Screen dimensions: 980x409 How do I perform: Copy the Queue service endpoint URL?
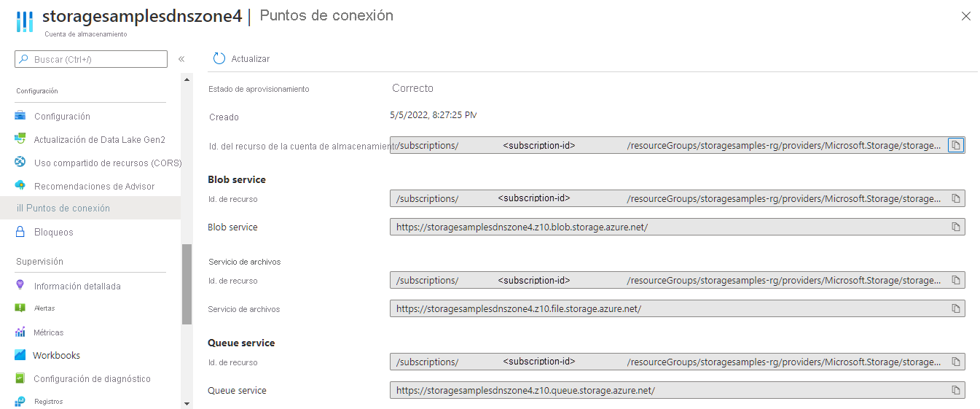click(x=956, y=390)
